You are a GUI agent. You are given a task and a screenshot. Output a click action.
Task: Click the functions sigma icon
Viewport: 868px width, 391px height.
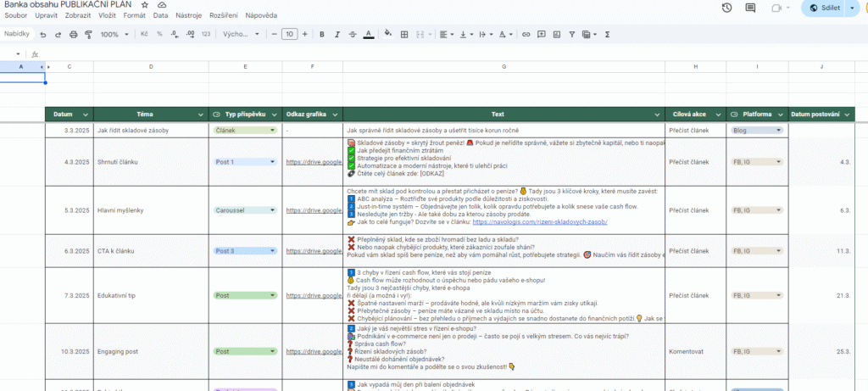607,35
